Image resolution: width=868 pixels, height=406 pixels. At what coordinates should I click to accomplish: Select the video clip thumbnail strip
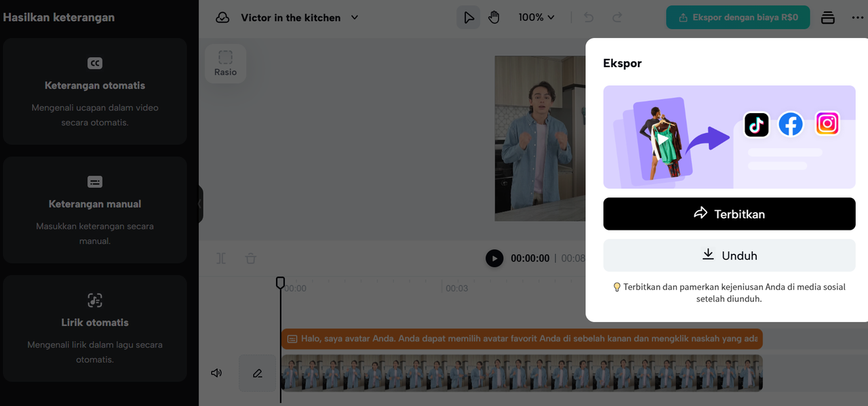click(x=521, y=373)
